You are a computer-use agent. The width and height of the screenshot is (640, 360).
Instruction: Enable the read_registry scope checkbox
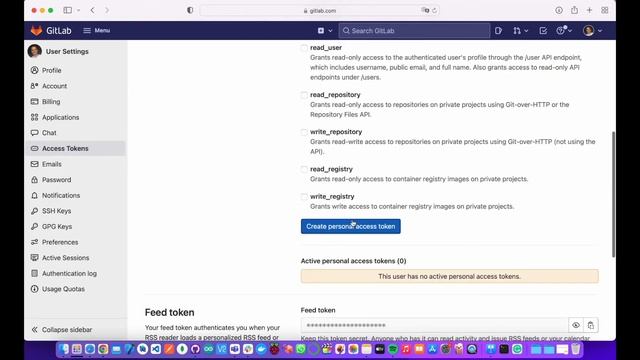[x=304, y=169]
